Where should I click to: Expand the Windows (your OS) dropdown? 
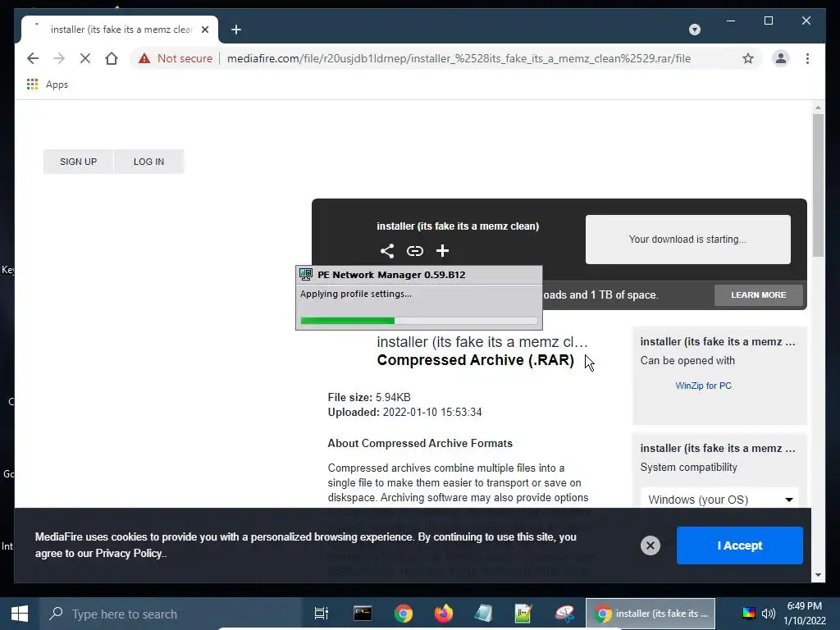pos(720,500)
